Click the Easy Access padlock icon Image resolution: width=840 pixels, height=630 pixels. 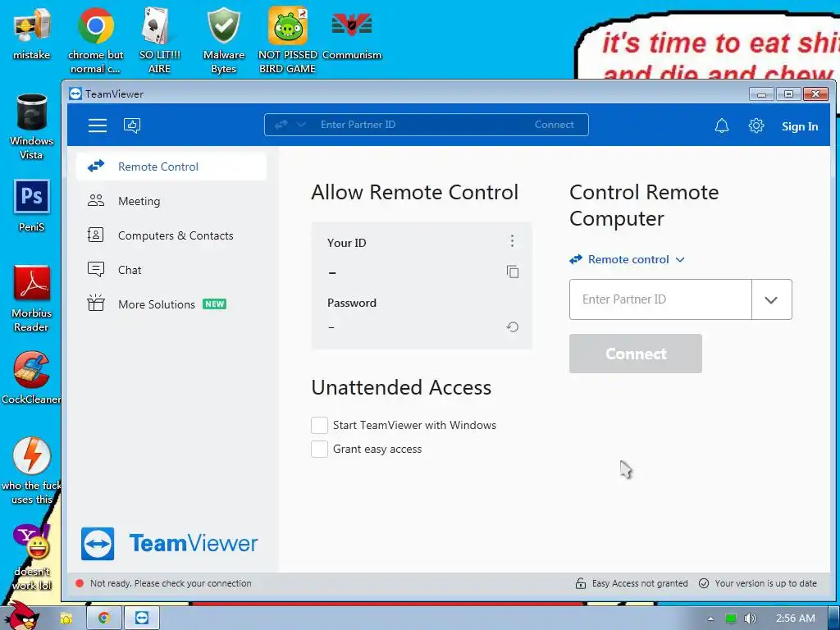pyautogui.click(x=580, y=583)
